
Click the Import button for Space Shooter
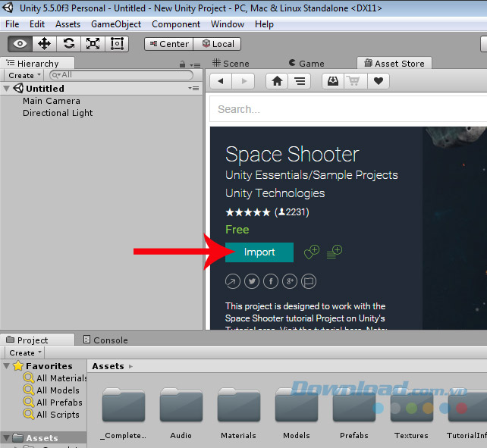259,252
